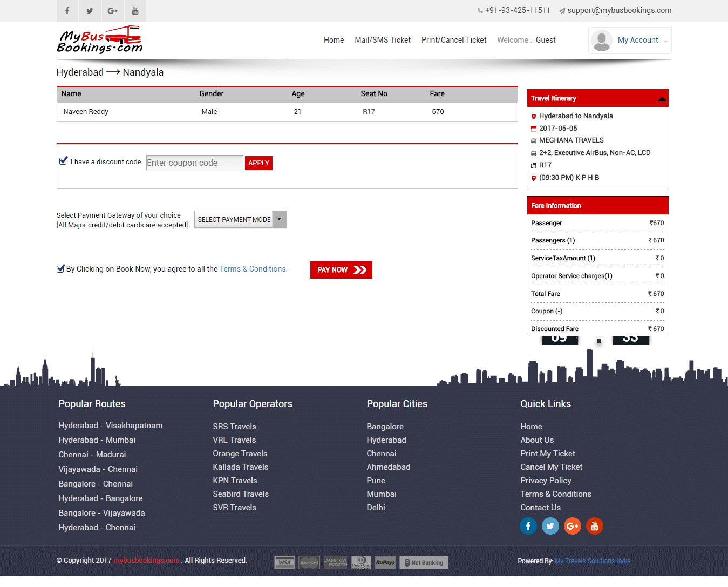Open Hyderabad - Bangalore popular route

pos(101,498)
